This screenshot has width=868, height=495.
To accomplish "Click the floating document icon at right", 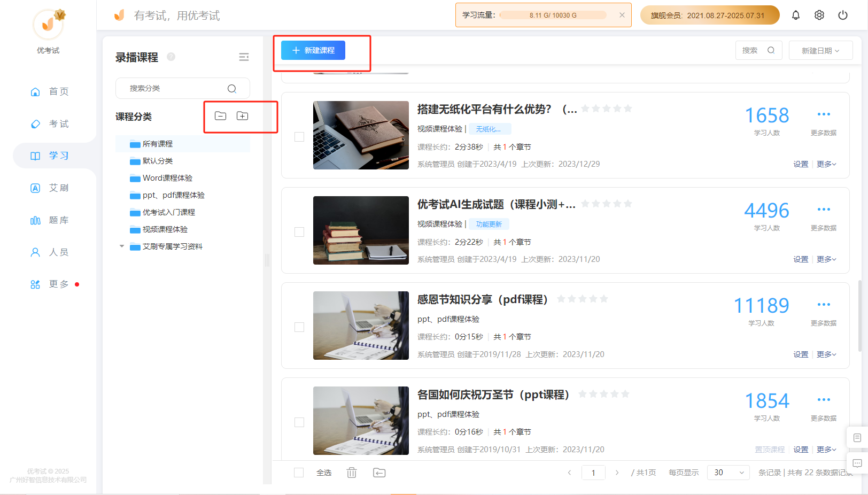I will pyautogui.click(x=857, y=438).
